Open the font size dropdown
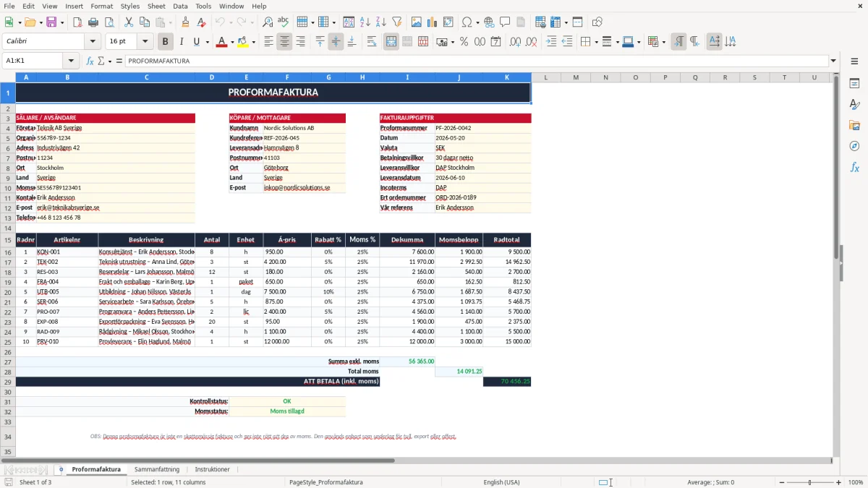Viewport: 868px width, 488px height. (x=145, y=42)
